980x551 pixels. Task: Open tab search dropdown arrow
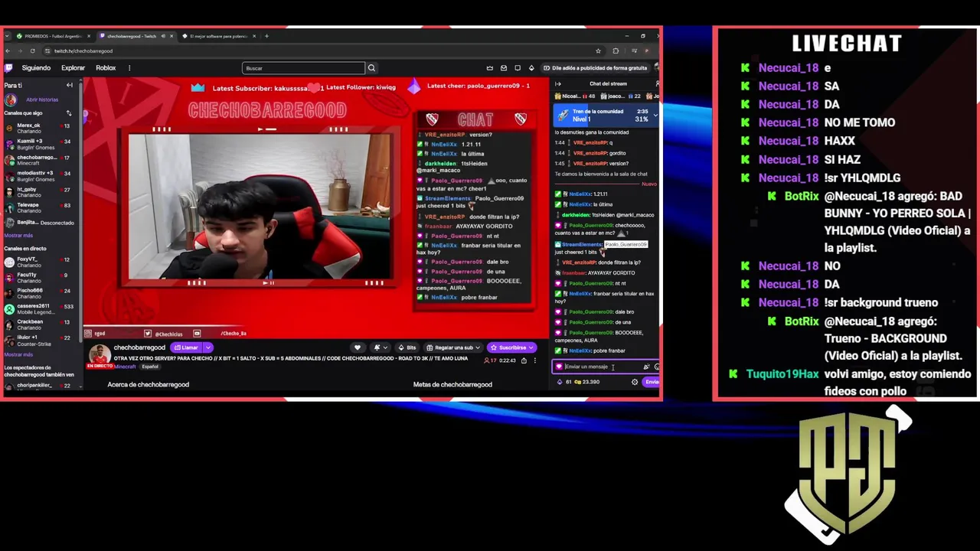pos(6,36)
